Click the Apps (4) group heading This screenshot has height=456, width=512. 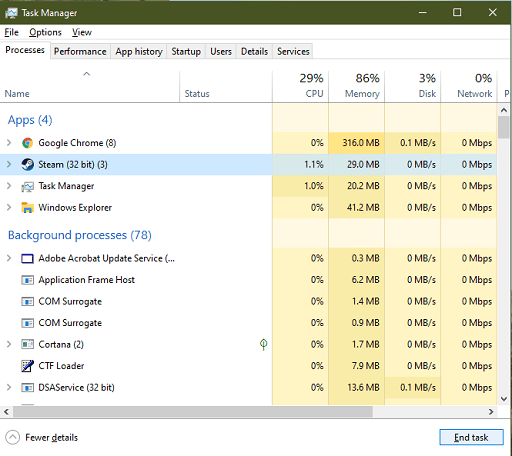[x=30, y=120]
